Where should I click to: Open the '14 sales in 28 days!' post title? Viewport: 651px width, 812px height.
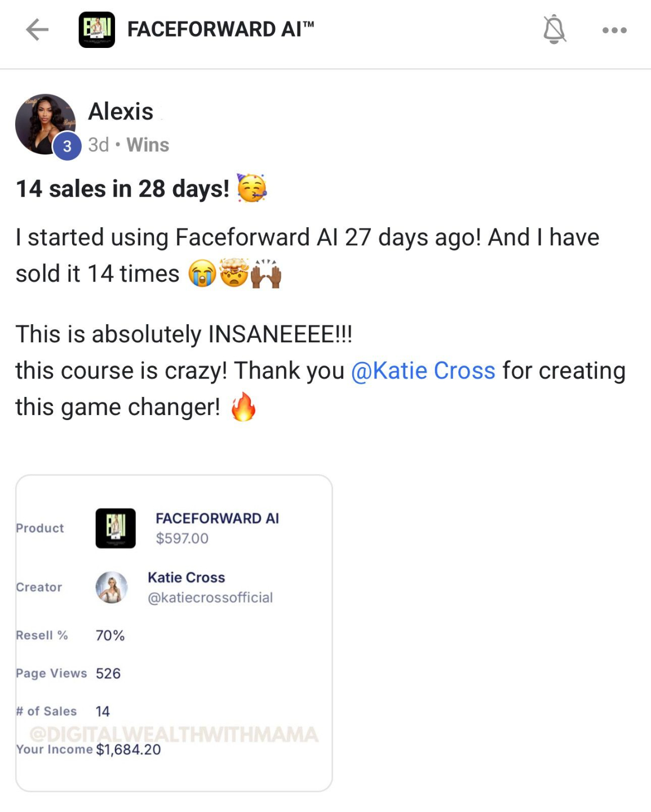[x=122, y=189]
